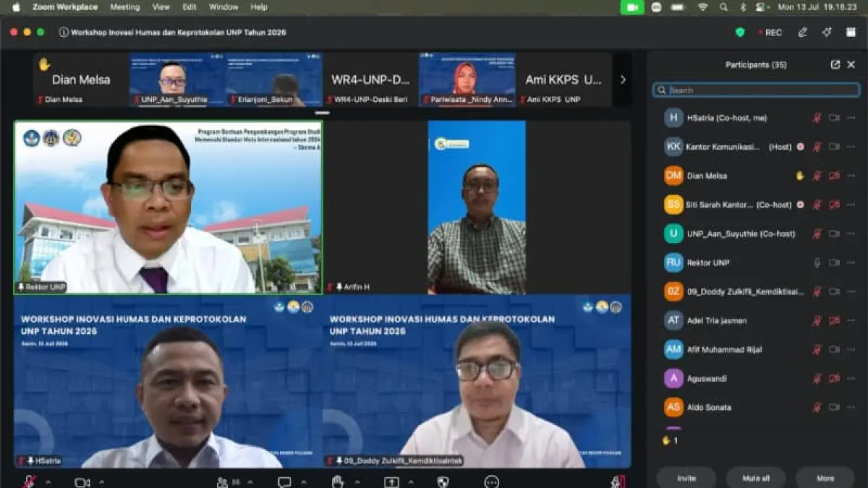The width and height of the screenshot is (868, 488).
Task: Open Host tools shield icon in toolbar
Action: 443,481
